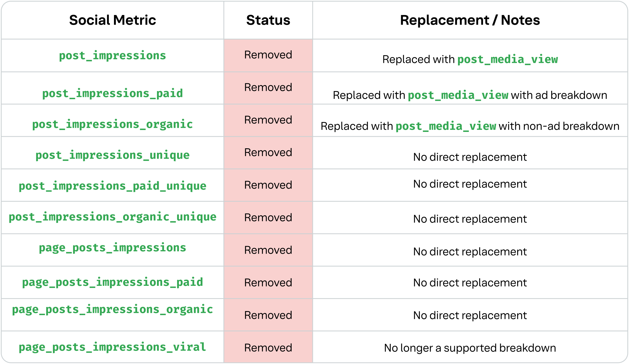Screen dimensions: 629x364
Task: Select the post_impressions metric name
Action: click(x=112, y=56)
